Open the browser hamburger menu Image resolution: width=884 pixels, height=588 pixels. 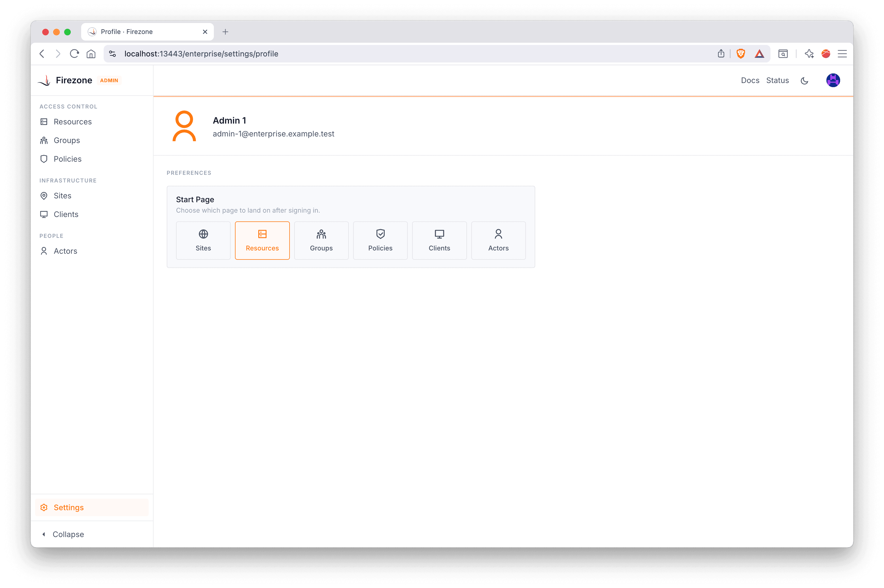842,54
